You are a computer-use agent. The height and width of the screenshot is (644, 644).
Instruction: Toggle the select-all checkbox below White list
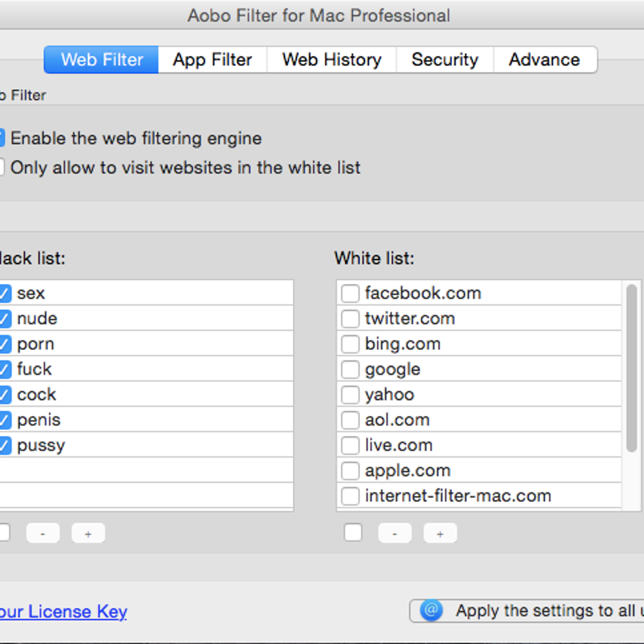coord(353,533)
